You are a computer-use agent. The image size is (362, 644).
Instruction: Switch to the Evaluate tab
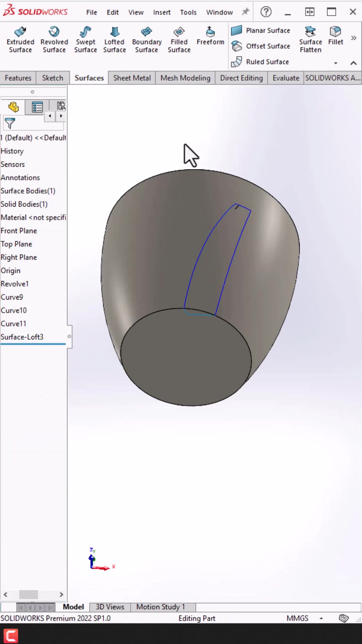[286, 78]
